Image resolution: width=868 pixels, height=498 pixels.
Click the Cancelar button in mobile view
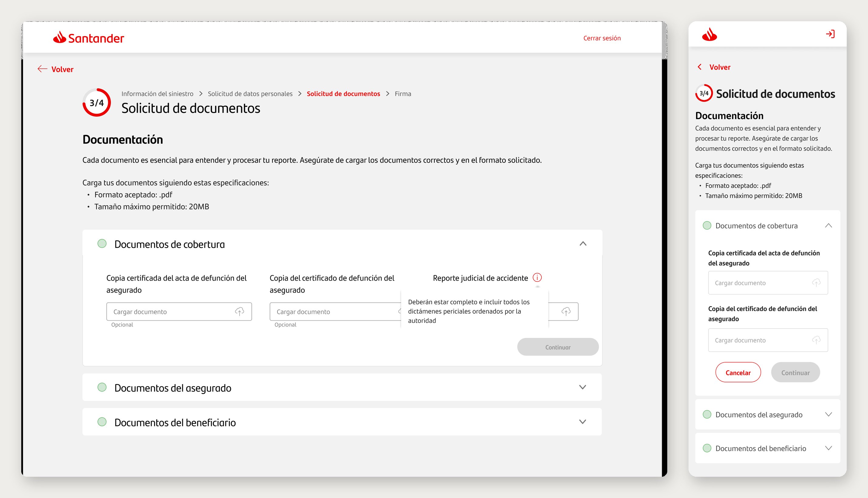tap(738, 372)
